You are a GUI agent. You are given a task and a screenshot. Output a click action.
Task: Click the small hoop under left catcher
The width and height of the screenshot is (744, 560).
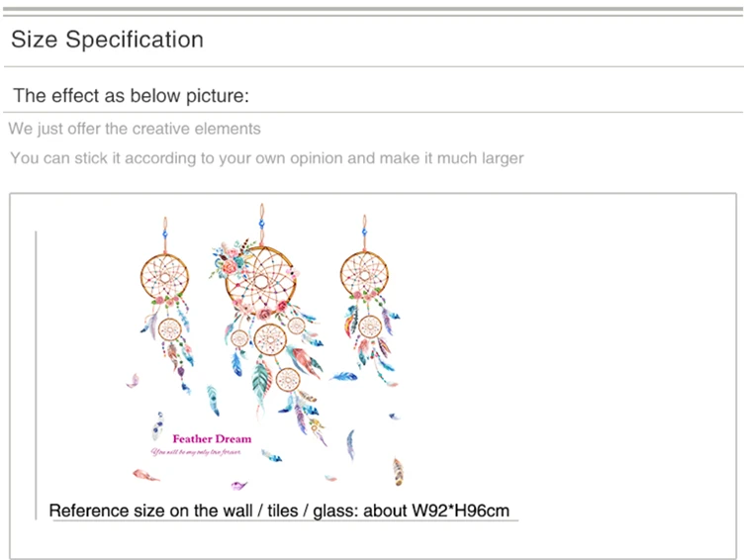point(169,329)
